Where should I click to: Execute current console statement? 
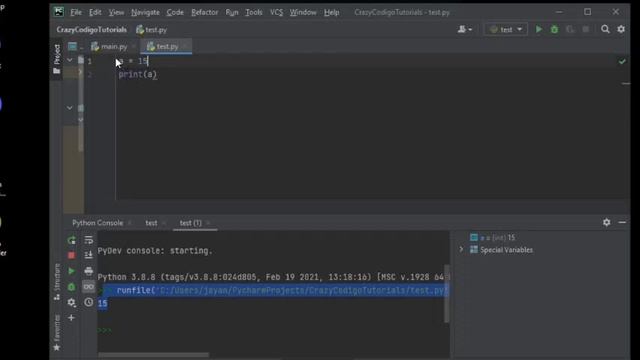[71, 271]
